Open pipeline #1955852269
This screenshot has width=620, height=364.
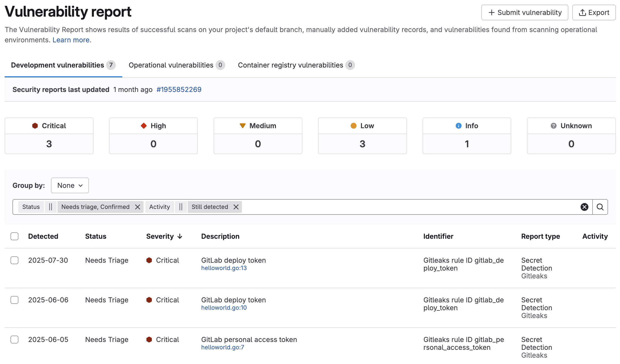(x=179, y=90)
